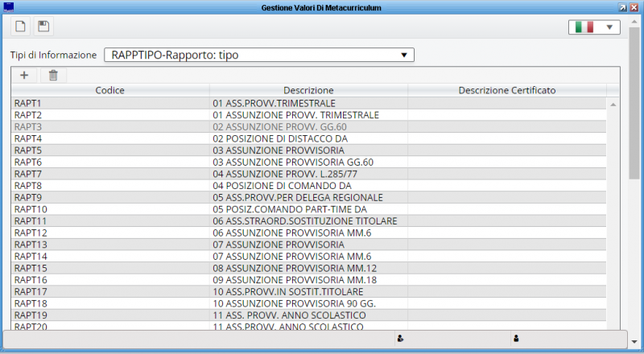This screenshot has width=644, height=354.
Task: Click cell '10 ASSUNZIONE PROVVISORIA 90 GG.'
Action: click(x=309, y=303)
